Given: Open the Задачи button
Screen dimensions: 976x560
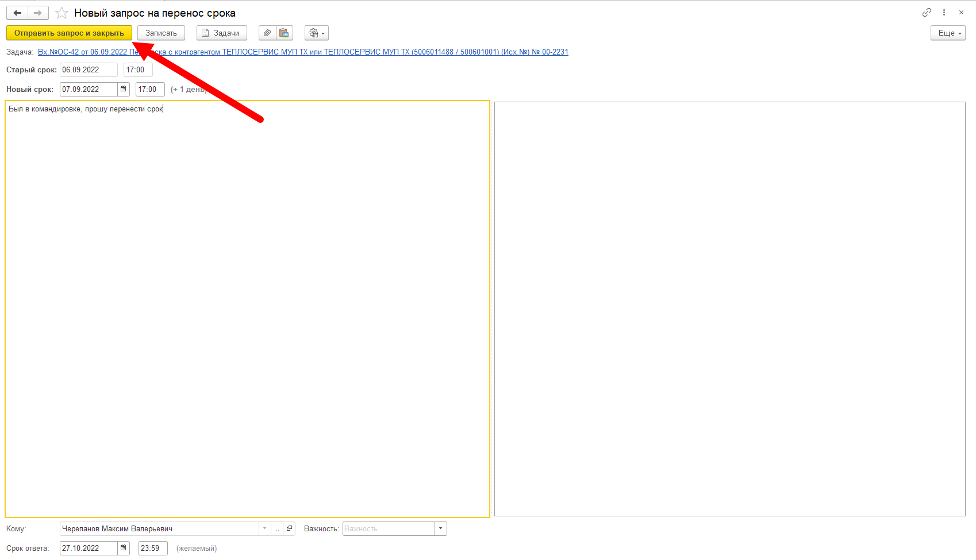Looking at the screenshot, I should [222, 33].
